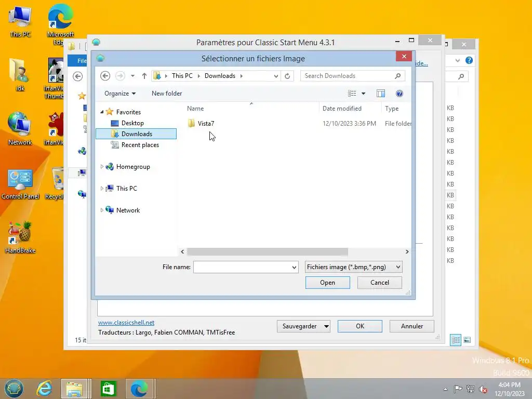Go back using the dialog's back arrow
Viewport: 532px width, 399px height.
pyautogui.click(x=105, y=76)
